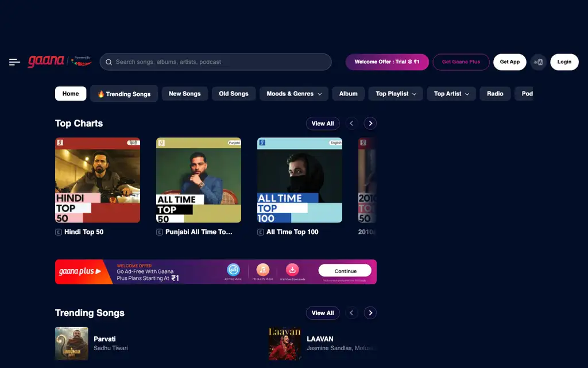
Task: Open the partially visible Podcast tab
Action: coord(524,94)
